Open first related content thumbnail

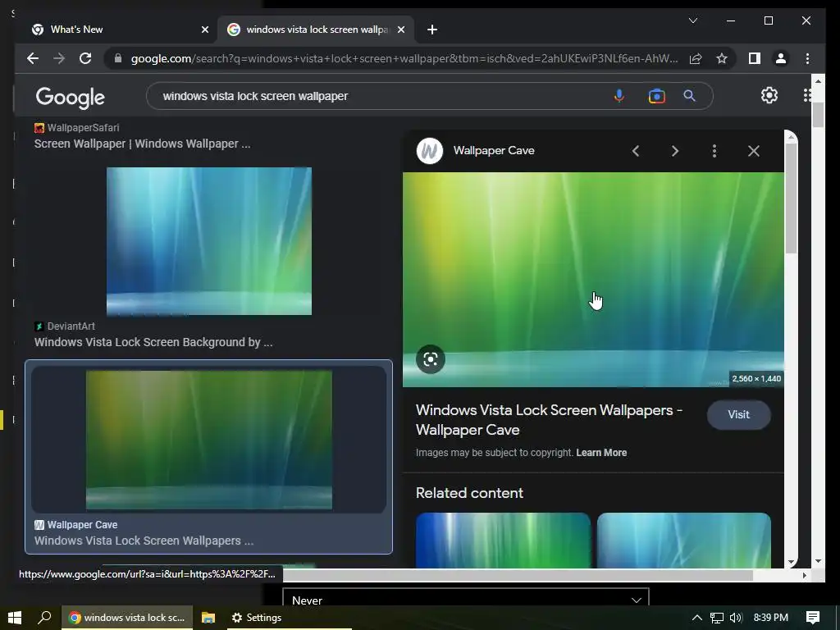pyautogui.click(x=503, y=541)
